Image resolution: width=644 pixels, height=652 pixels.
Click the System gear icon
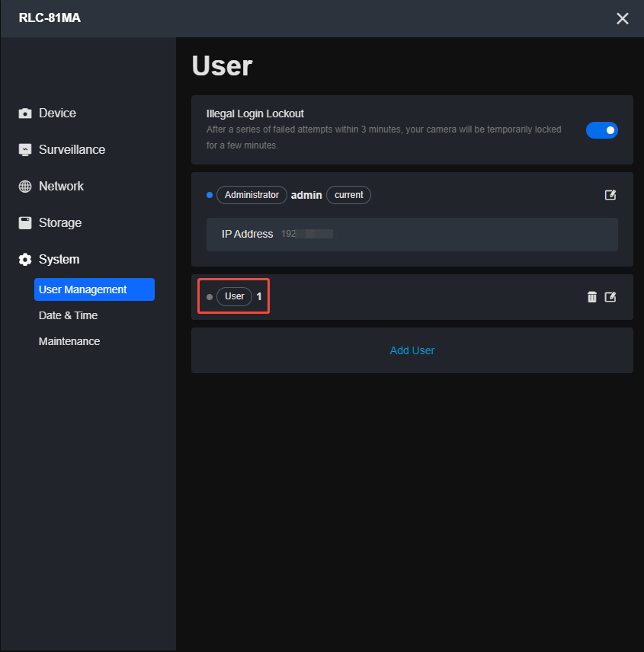coord(25,260)
